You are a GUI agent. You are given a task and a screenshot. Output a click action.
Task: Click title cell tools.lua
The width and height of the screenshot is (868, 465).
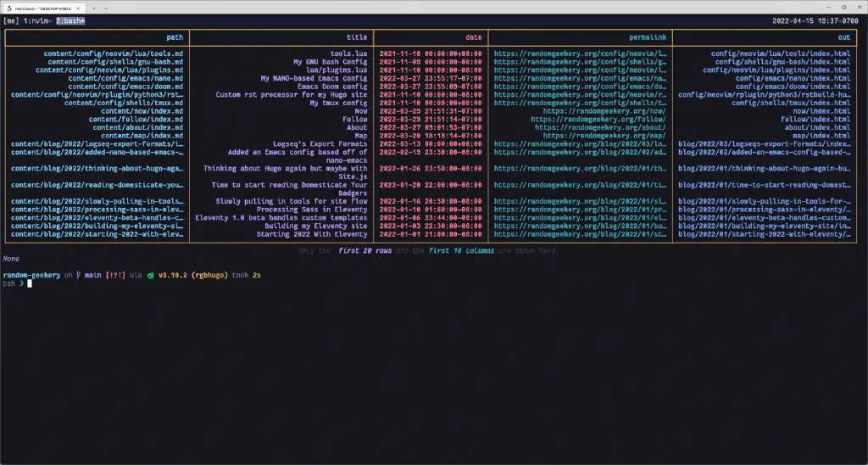click(x=348, y=53)
